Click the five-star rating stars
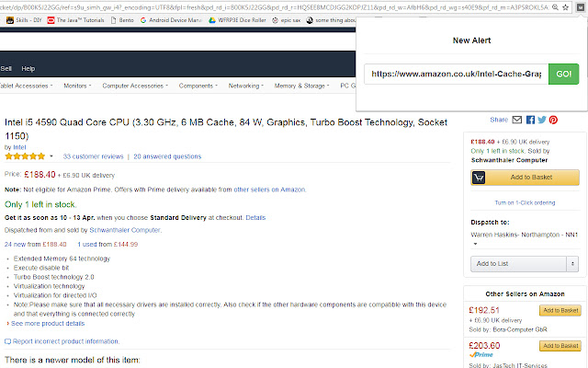Screen dimensions: 588x368 coord(25,156)
